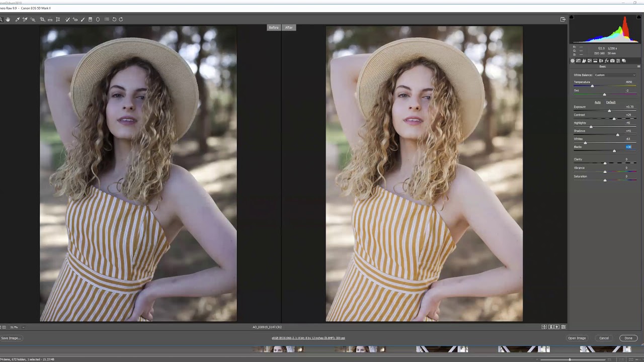Click the Exposure value field
The height and width of the screenshot is (362, 644).
tap(629, 107)
